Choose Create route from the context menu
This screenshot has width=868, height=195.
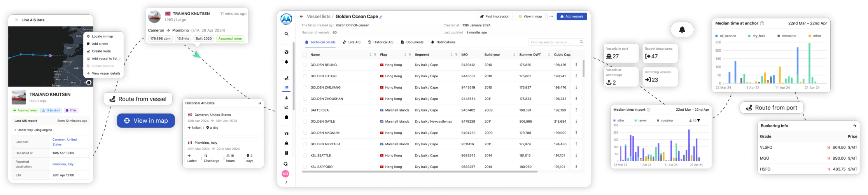point(101,51)
